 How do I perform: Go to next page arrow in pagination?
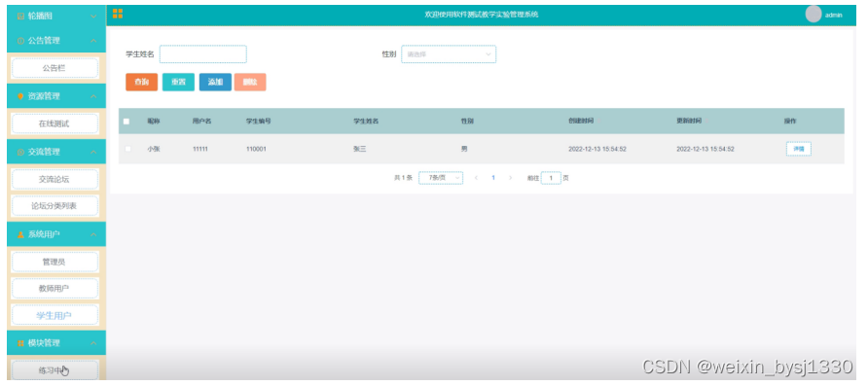pyautogui.click(x=511, y=178)
